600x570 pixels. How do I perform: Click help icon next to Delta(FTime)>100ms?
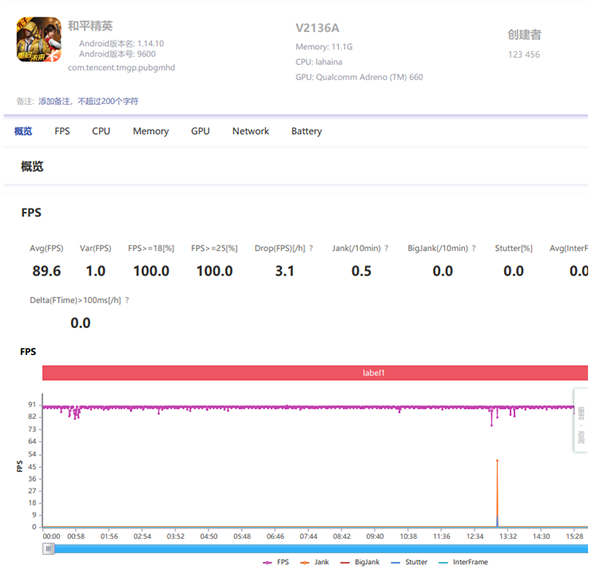coord(127,300)
